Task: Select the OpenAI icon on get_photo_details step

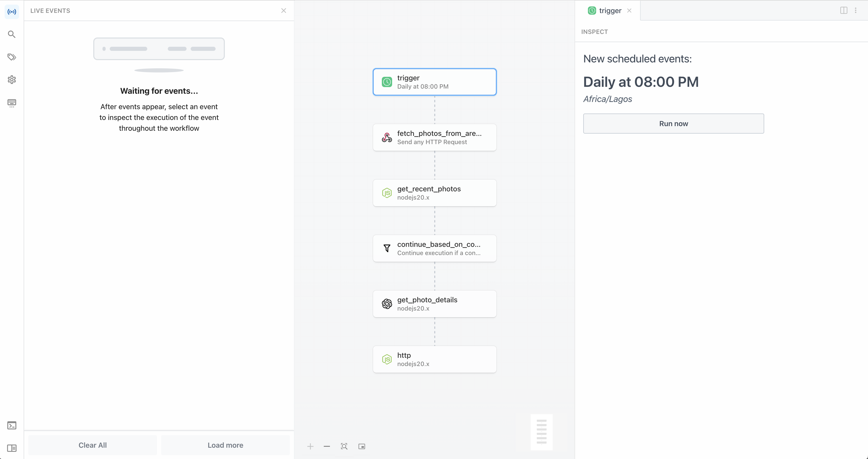Action: pos(387,304)
